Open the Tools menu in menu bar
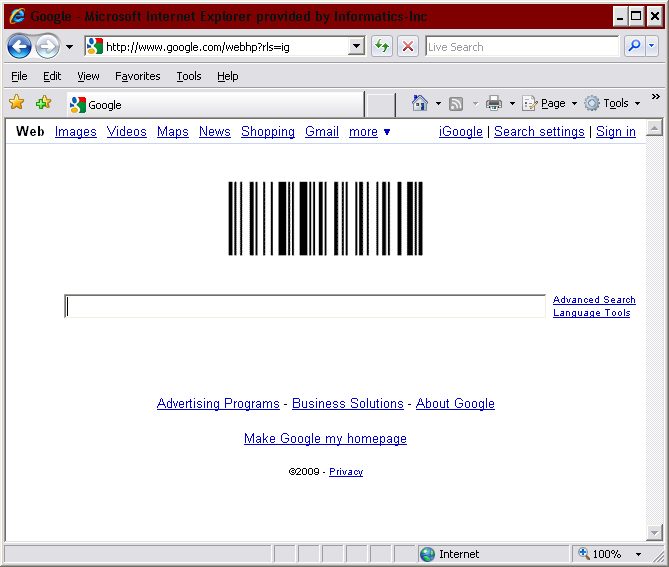This screenshot has height=567, width=669. (189, 76)
